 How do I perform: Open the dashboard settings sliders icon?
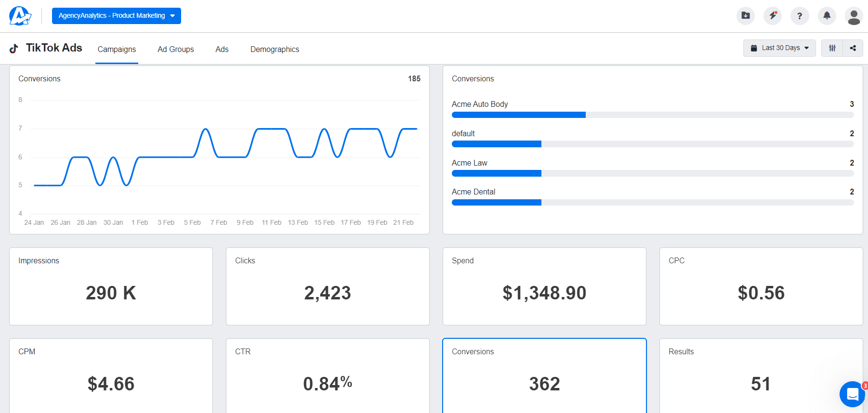832,48
